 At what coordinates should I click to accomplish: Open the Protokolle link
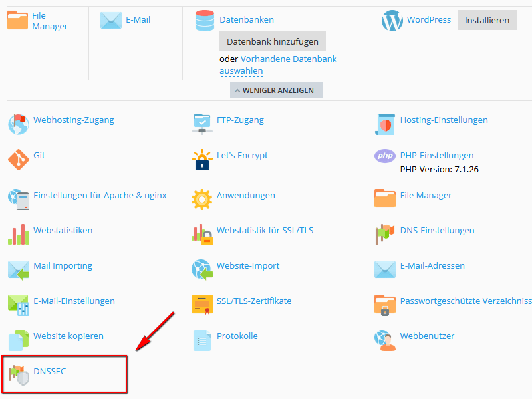[x=237, y=336]
